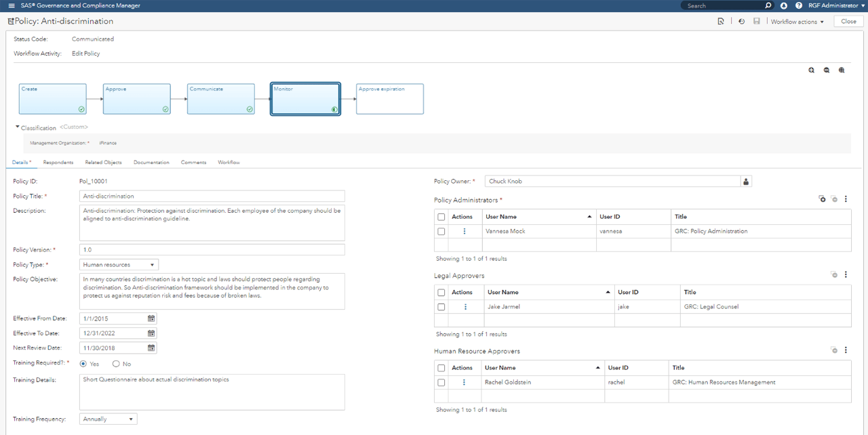Open the Training Frequency dropdown
This screenshot has width=868, height=435.
108,419
